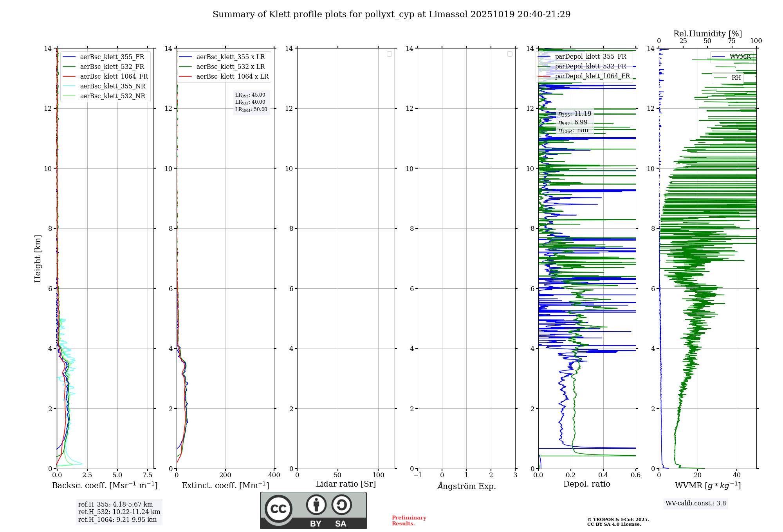Click the BY attribution person icon
The width and height of the screenshot is (783, 532).
tap(316, 505)
